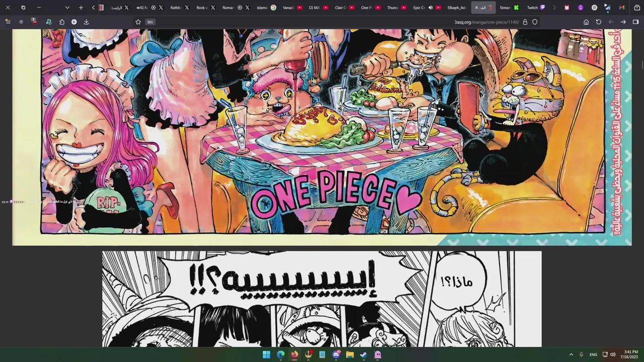Open the pinned Gmail tab

621,8
